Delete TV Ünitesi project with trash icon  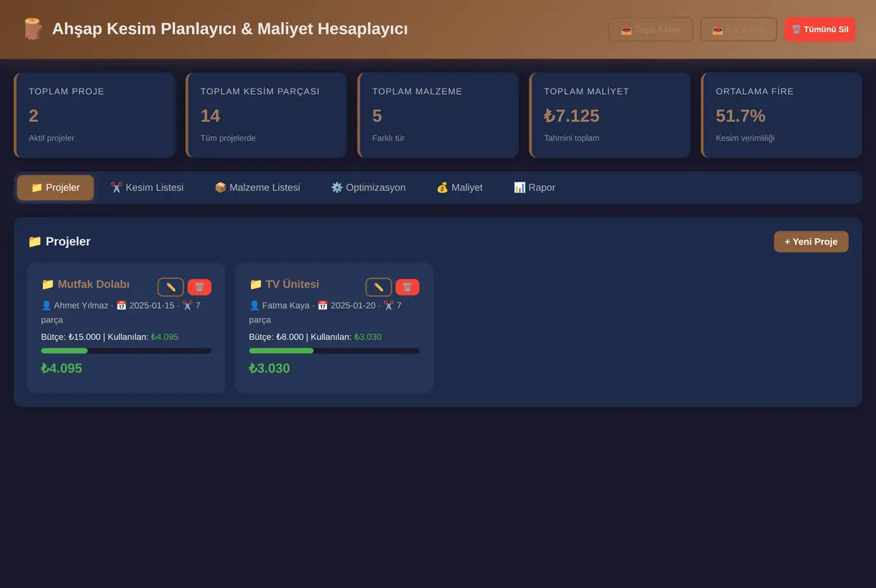(407, 287)
